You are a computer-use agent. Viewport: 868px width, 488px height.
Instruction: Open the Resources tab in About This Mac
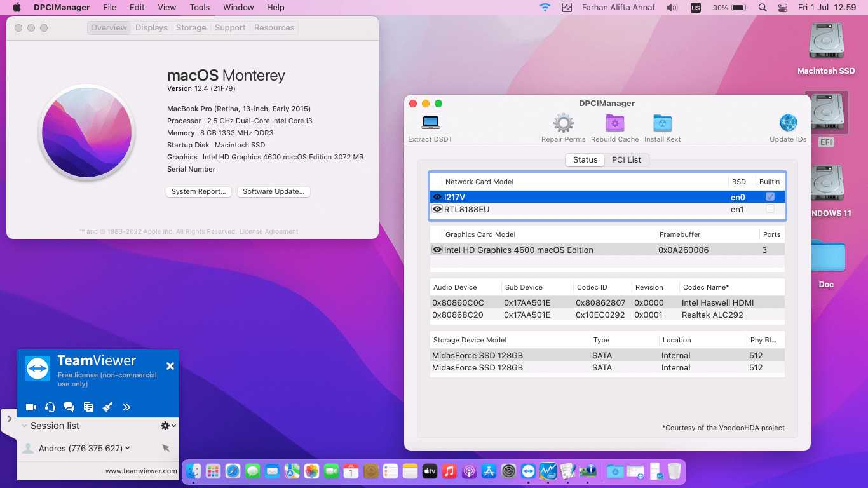(274, 28)
